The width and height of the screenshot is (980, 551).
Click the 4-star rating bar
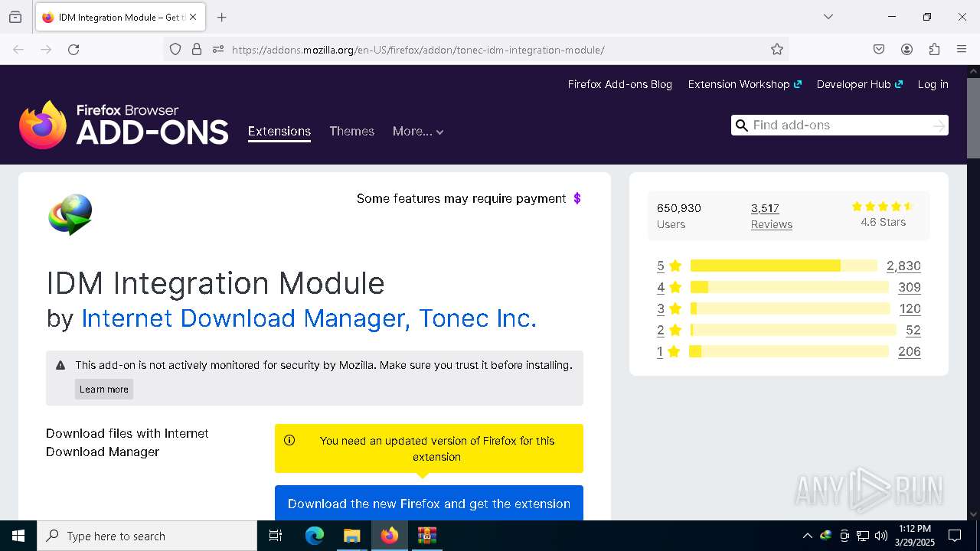789,287
